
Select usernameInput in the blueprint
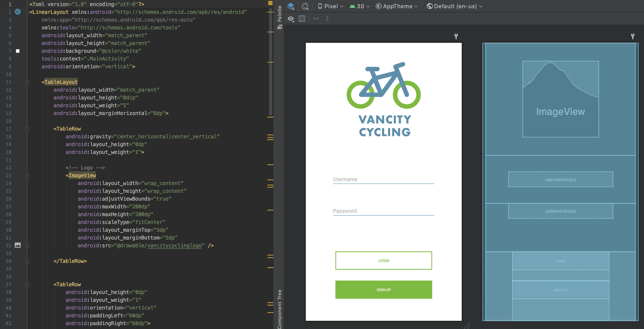560,179
